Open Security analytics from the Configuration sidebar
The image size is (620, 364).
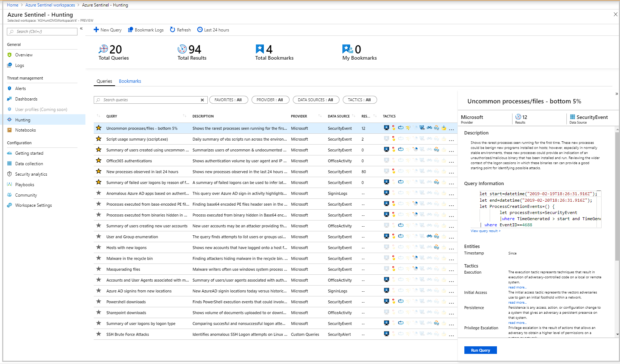click(31, 174)
